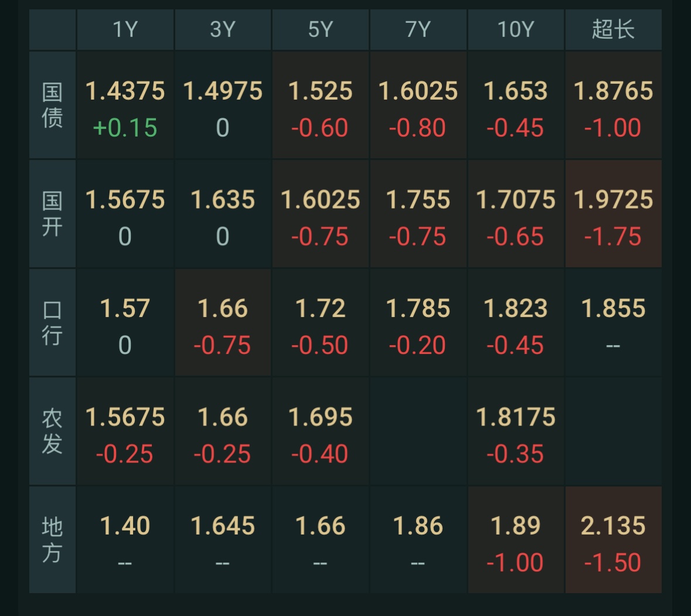Click 地方 超长 yield 2.135

coord(613,540)
